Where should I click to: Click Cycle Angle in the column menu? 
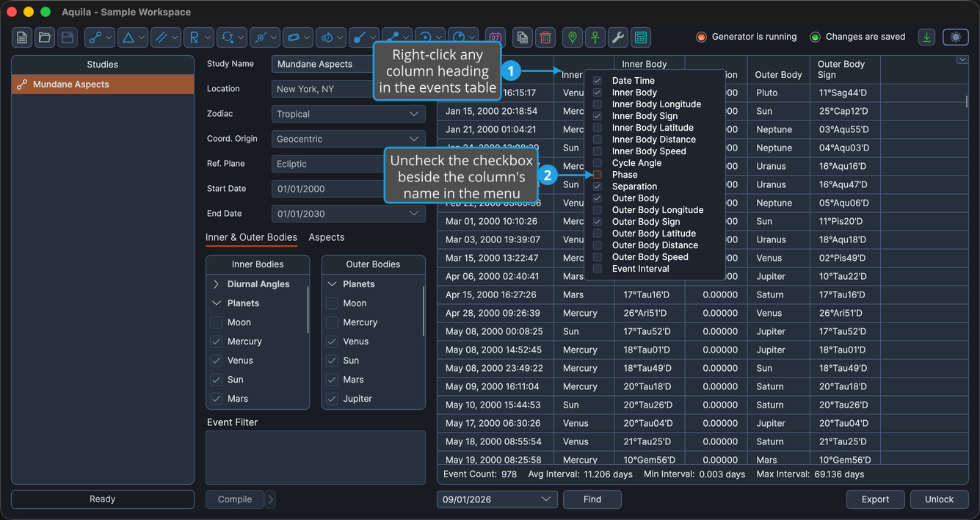[636, 163]
